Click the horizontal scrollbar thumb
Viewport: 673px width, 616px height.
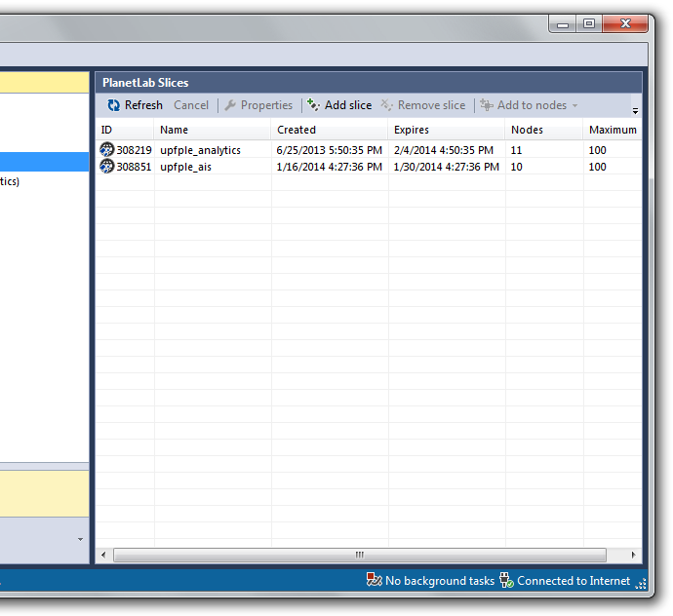point(360,555)
